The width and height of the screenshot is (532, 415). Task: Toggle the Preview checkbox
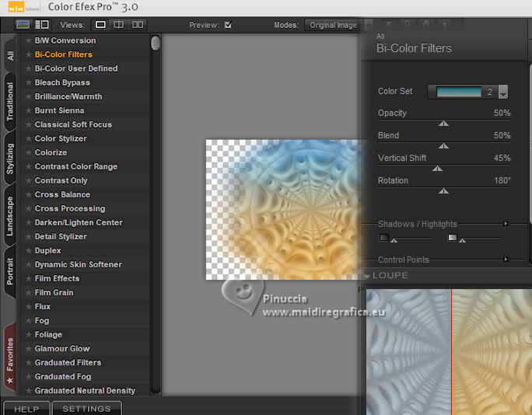coord(228,25)
